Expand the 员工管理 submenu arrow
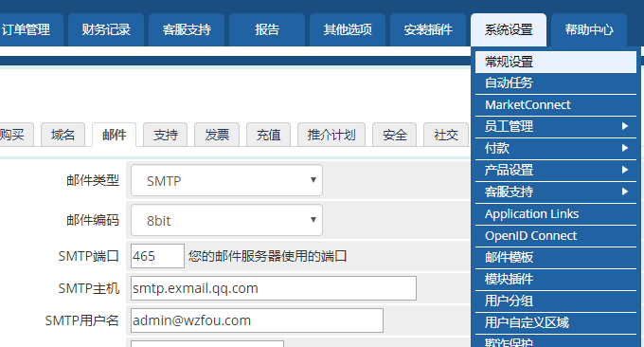The width and height of the screenshot is (644, 347). tap(625, 126)
